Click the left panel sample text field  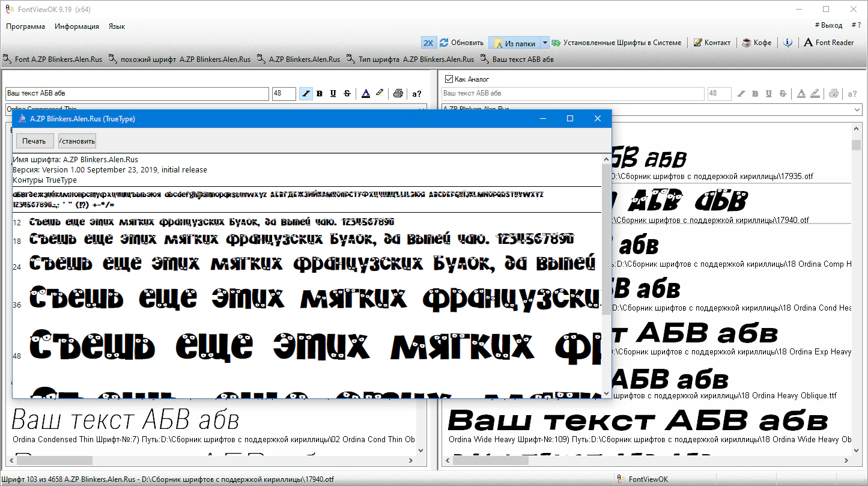coord(137,94)
